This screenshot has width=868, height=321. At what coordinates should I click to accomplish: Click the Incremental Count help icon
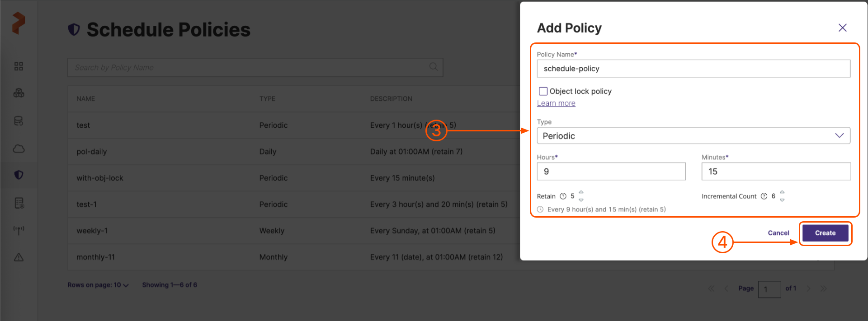(764, 196)
